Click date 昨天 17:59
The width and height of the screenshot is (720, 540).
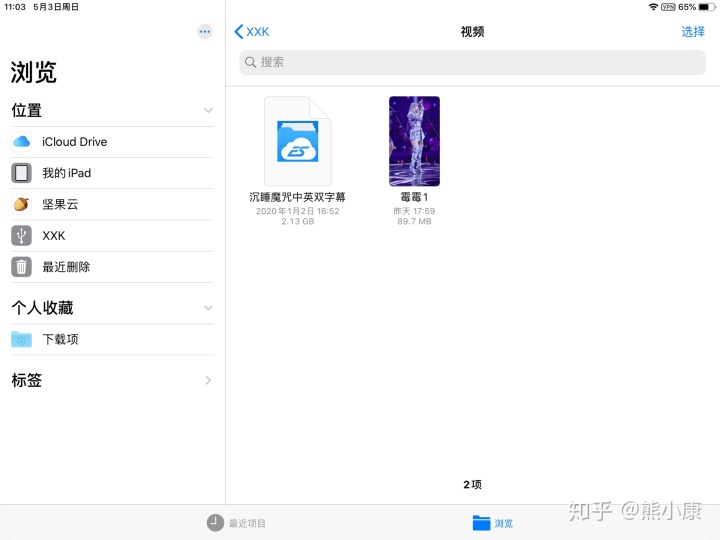click(414, 211)
